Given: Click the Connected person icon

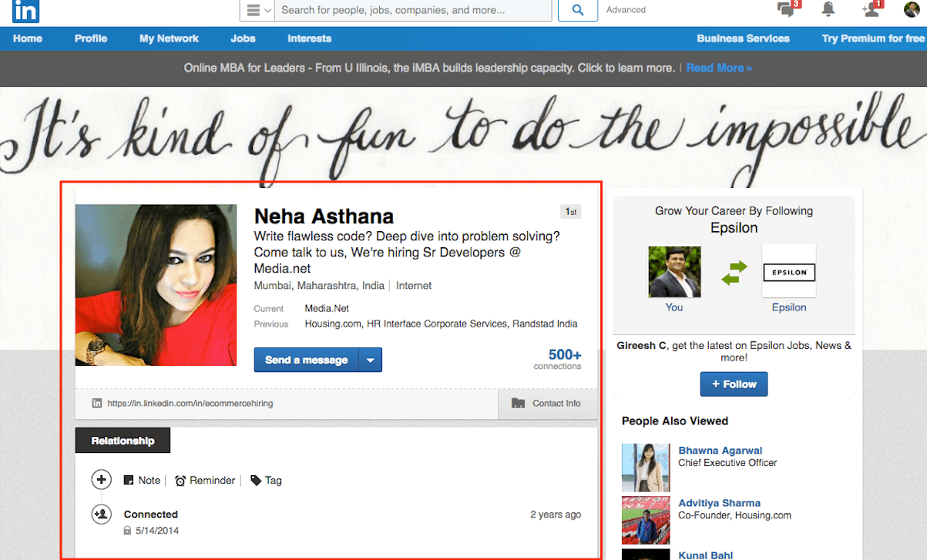Looking at the screenshot, I should coord(101,514).
